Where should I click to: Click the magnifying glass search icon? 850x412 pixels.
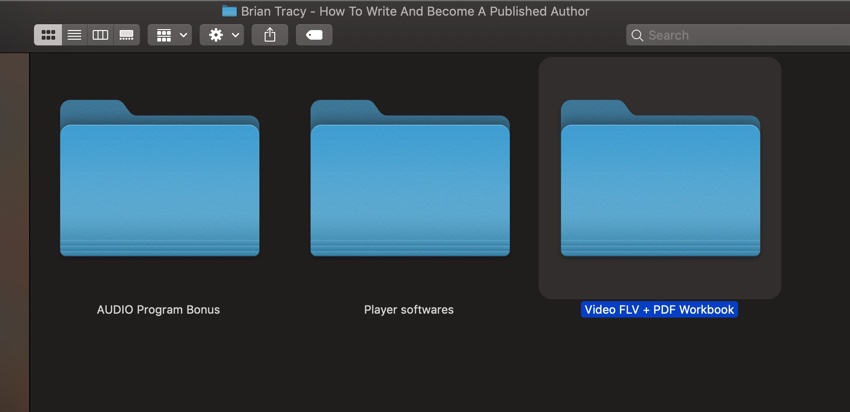point(636,35)
